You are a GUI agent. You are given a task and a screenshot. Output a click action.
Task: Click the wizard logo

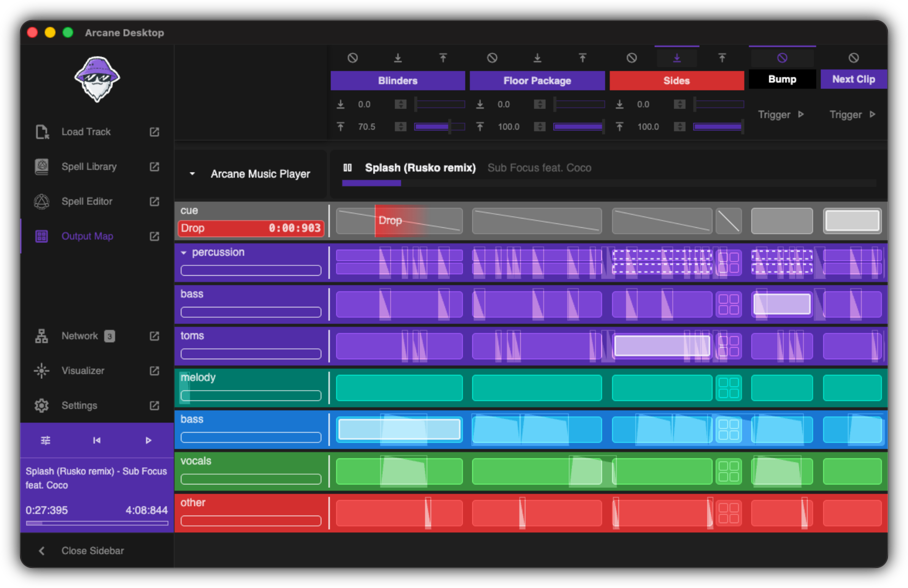97,79
